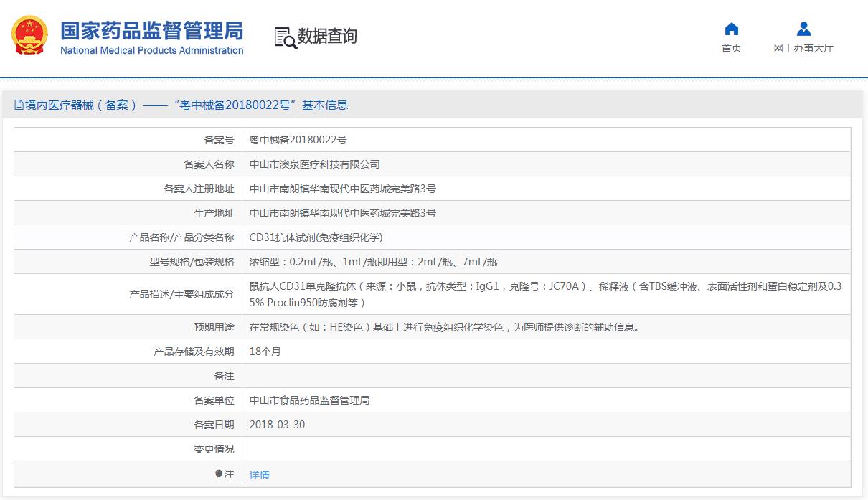Select the 备案单位 label
The width and height of the screenshot is (868, 500).
(x=214, y=400)
